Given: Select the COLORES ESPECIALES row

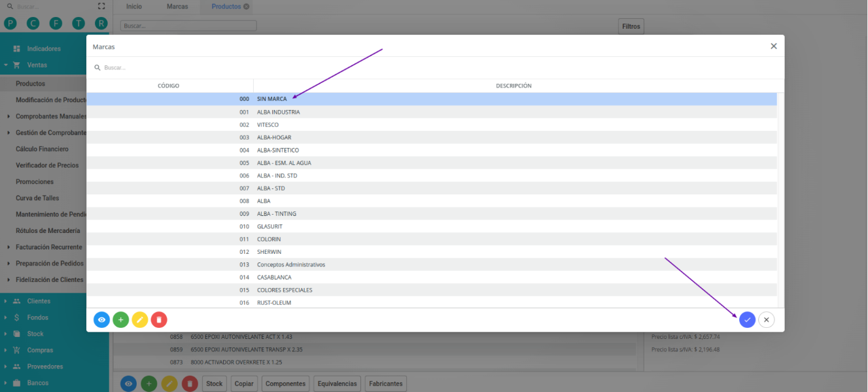Looking at the screenshot, I should [432, 290].
